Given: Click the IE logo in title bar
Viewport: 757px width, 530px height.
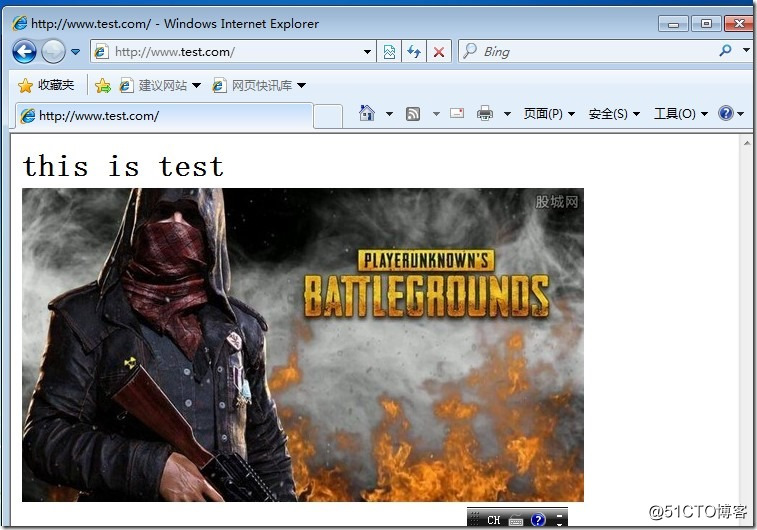Looking at the screenshot, I should click(x=20, y=23).
